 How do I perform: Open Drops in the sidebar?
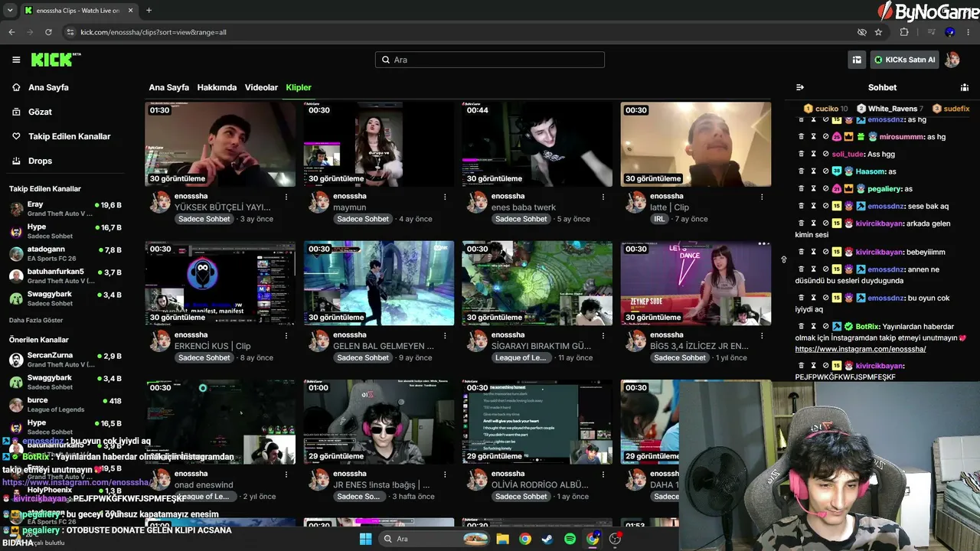[x=40, y=161]
